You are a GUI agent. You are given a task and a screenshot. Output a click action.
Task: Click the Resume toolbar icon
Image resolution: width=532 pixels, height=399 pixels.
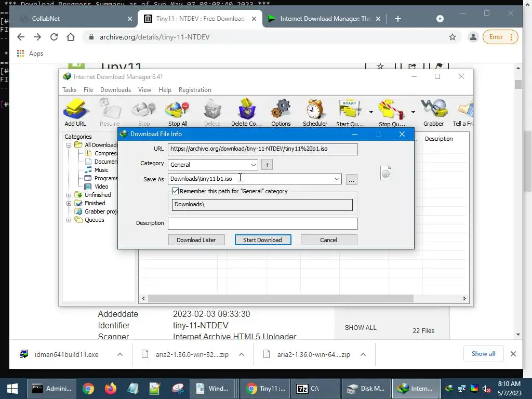coord(110,113)
